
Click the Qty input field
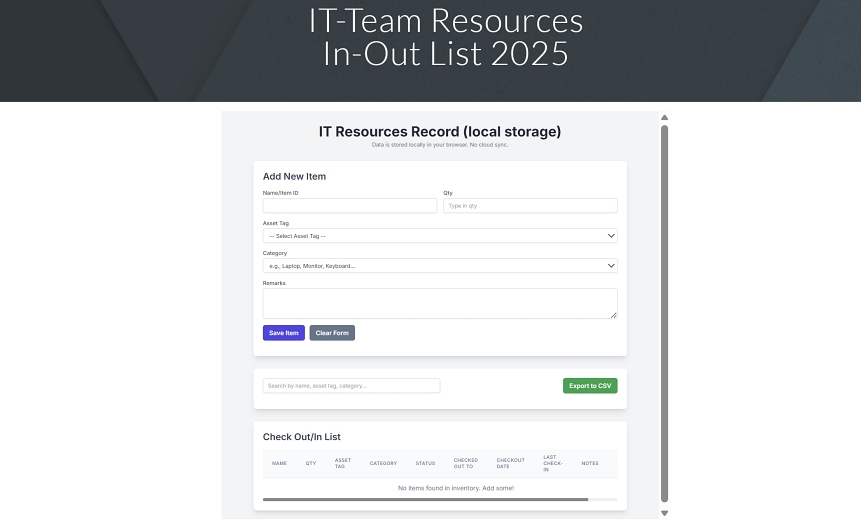tap(530, 206)
